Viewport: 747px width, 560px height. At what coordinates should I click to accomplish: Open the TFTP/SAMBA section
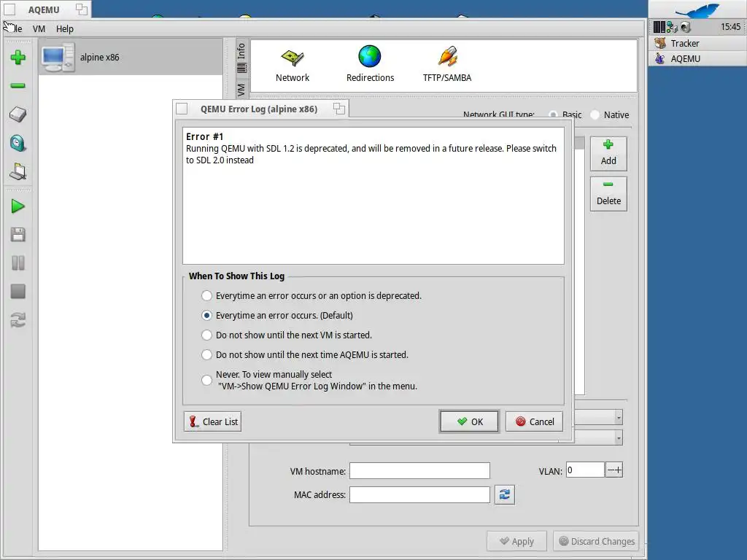pyautogui.click(x=447, y=65)
